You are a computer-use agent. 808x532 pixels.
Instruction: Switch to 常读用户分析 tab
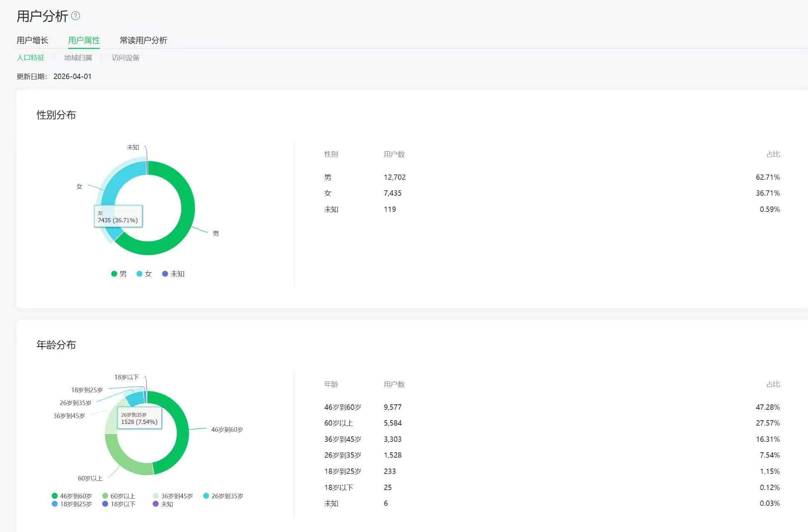[x=143, y=40]
